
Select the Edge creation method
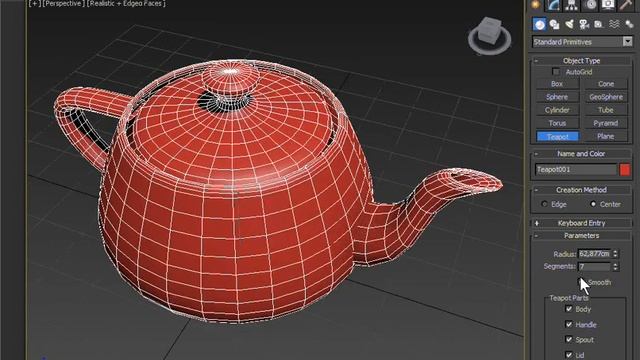click(544, 204)
